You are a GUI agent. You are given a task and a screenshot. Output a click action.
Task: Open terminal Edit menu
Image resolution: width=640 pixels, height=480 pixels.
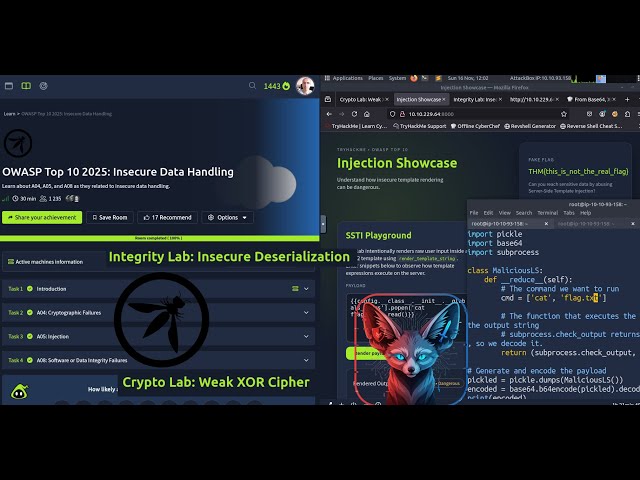click(x=488, y=213)
